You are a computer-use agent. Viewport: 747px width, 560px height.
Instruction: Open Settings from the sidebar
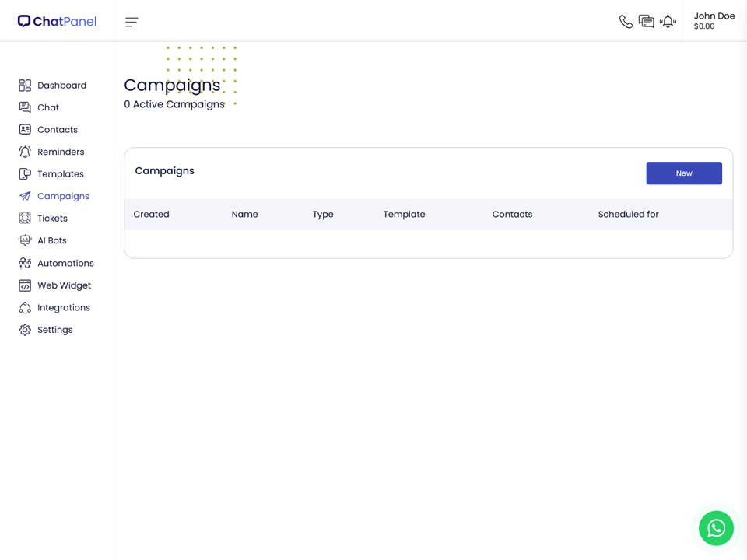(x=55, y=330)
